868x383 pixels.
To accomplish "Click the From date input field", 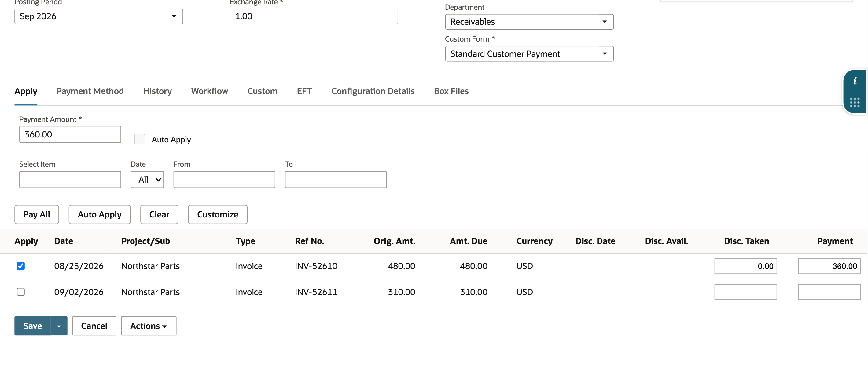I will pyautogui.click(x=224, y=180).
